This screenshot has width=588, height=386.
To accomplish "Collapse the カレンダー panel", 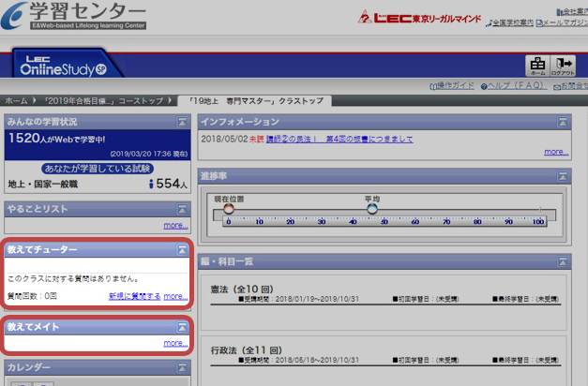I will 182,367.
